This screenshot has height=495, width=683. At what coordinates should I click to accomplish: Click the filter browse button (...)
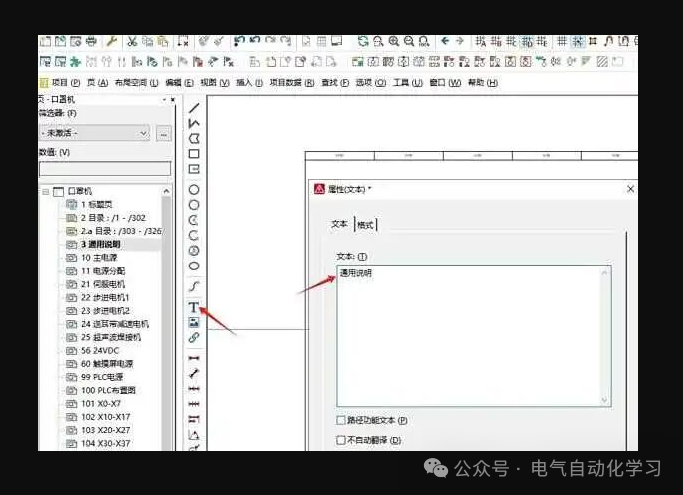164,133
